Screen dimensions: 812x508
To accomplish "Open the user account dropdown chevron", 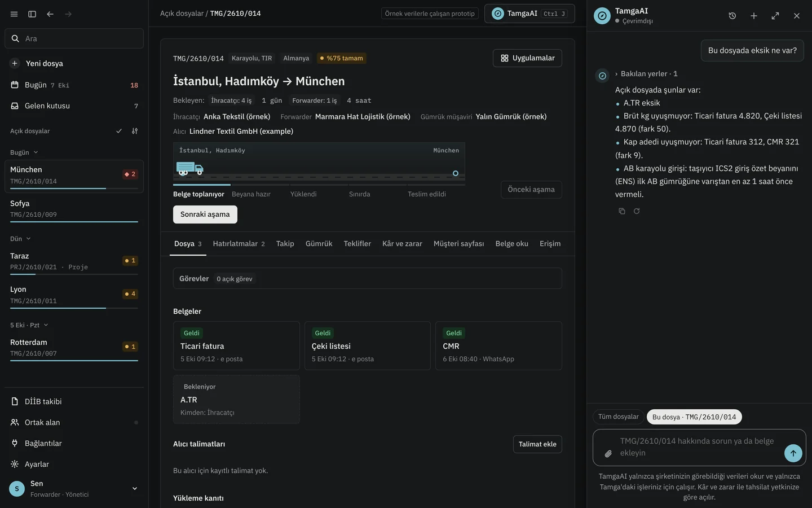I will (x=135, y=489).
